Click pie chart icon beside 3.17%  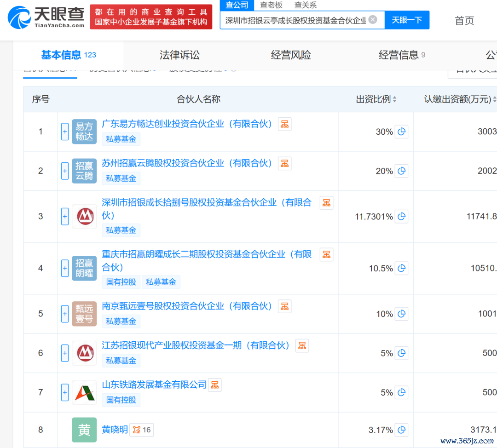pos(401,430)
